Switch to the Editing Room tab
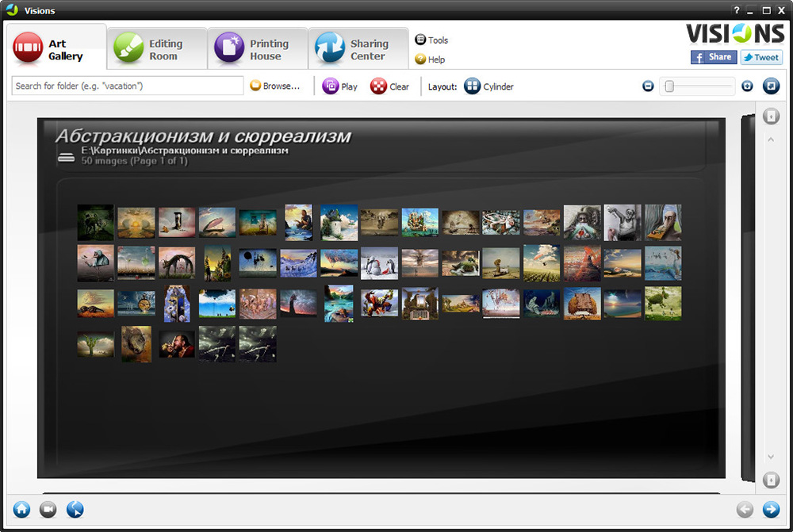 click(x=157, y=49)
